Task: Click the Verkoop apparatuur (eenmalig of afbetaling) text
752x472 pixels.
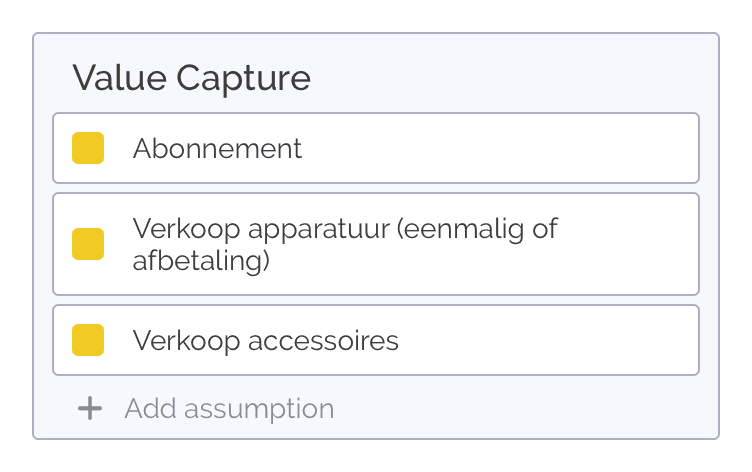Action: [344, 244]
